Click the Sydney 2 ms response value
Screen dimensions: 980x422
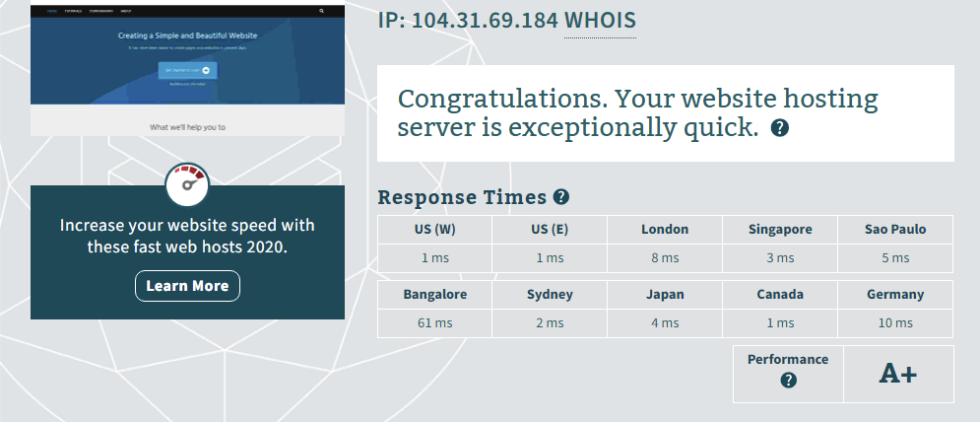[x=550, y=322]
